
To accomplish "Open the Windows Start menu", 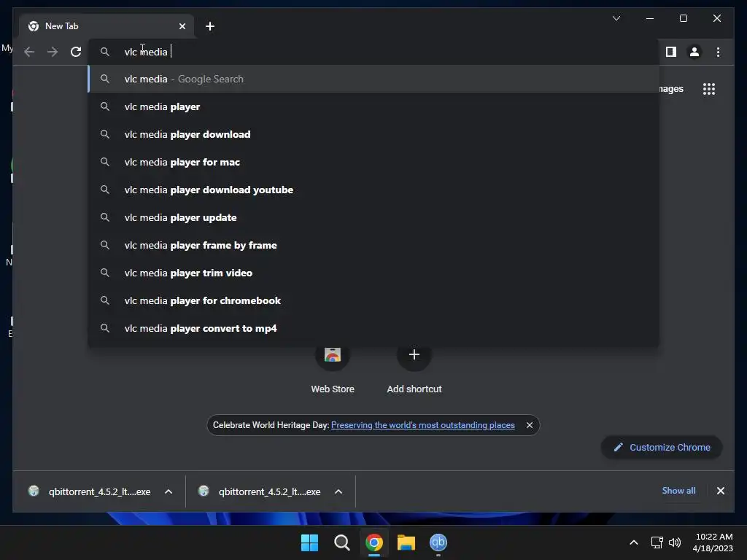I will coord(309,542).
